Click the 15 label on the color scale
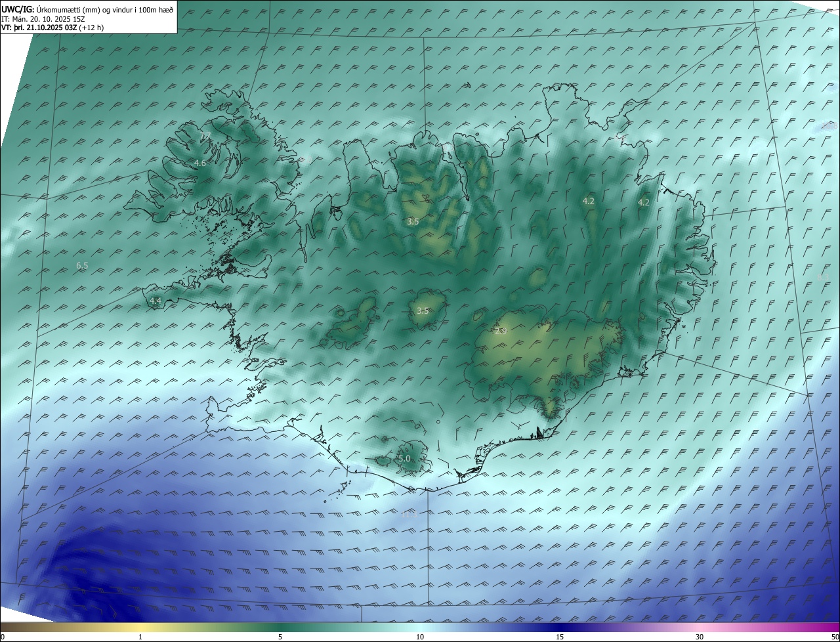Screen dimensions: 840x642 pyautogui.click(x=560, y=637)
